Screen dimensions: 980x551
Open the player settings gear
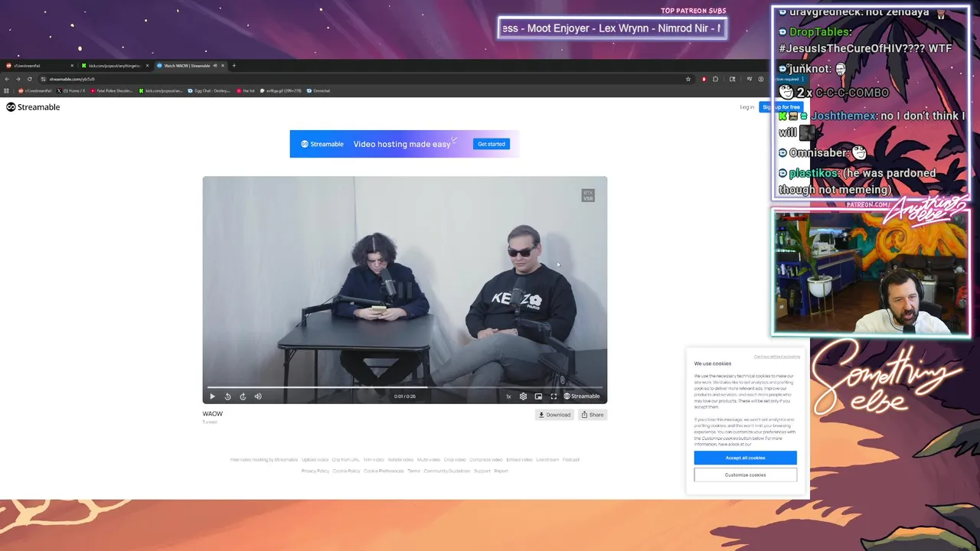tap(523, 396)
